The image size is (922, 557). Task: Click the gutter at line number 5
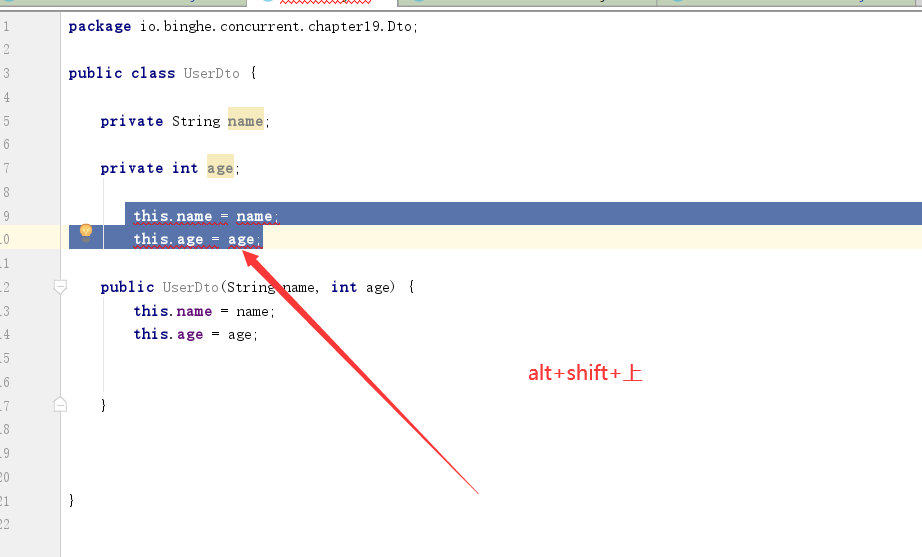click(x=6, y=121)
